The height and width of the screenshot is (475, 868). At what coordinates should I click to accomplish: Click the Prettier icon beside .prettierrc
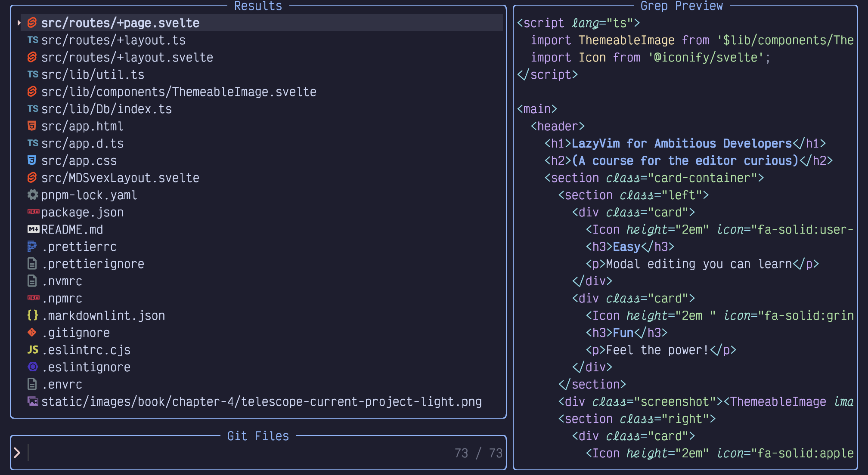point(32,246)
